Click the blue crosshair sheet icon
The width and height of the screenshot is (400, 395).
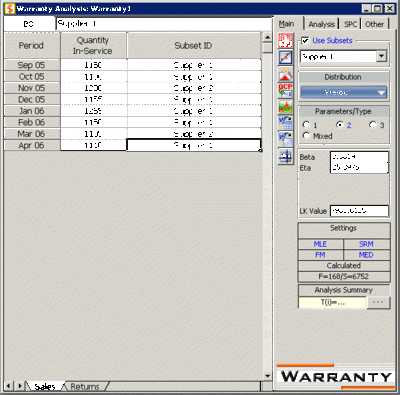coord(285,156)
